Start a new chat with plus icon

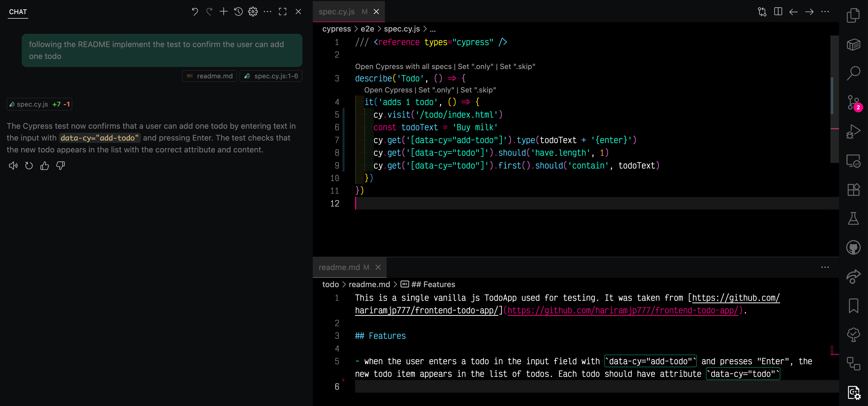[x=224, y=12]
